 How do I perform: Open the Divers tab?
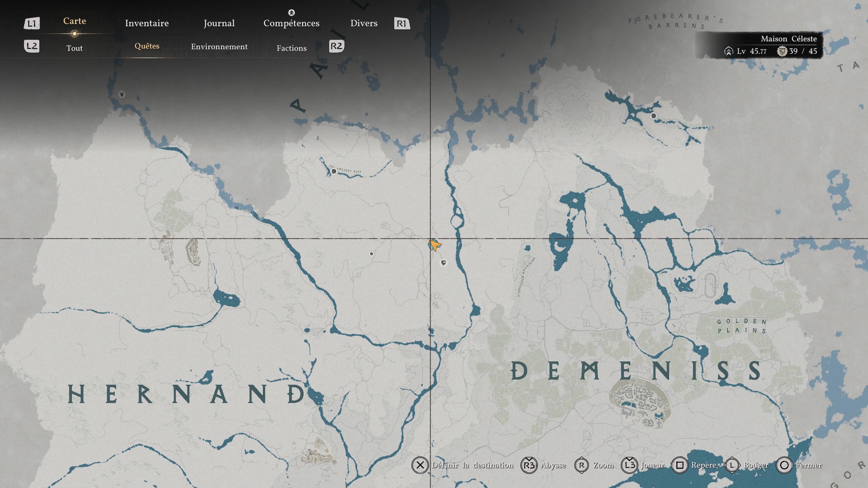click(364, 23)
